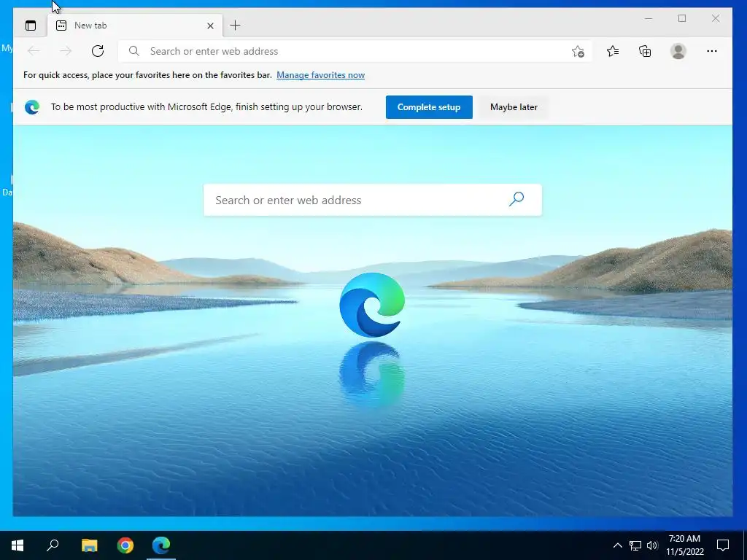Screen dimensions: 747x560
Task: Refresh the page
Action: tap(98, 51)
